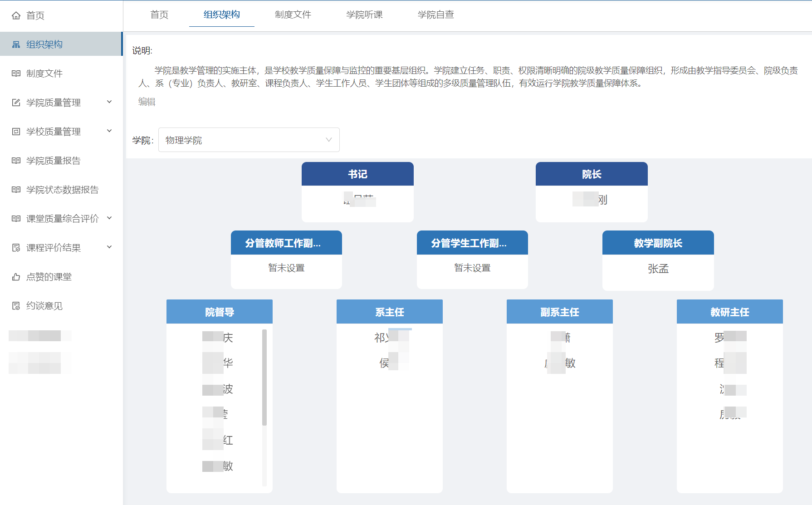This screenshot has width=812, height=505.
Task: Switch to the 制度文件 top tab
Action: (293, 15)
